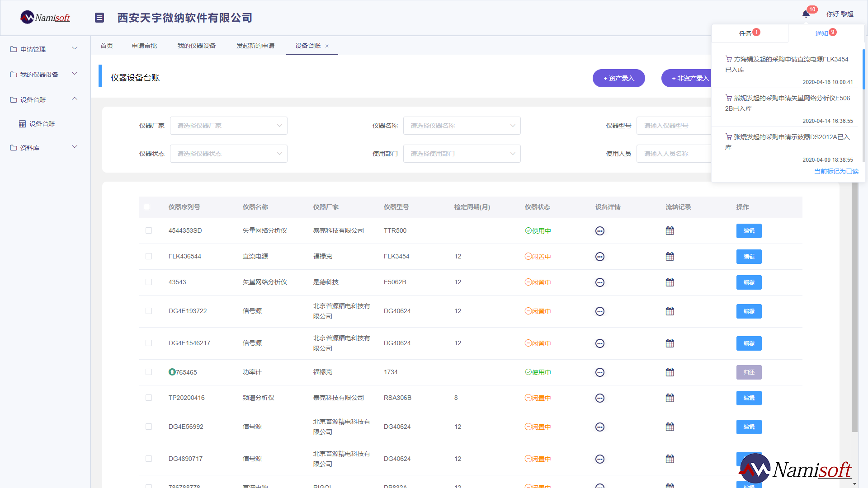Switch to the 申请审批 tab

pos(144,46)
